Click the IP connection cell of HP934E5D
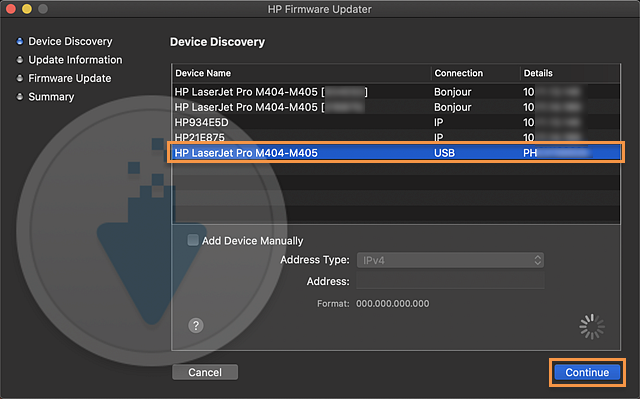The height and width of the screenshot is (399, 640). [438, 122]
